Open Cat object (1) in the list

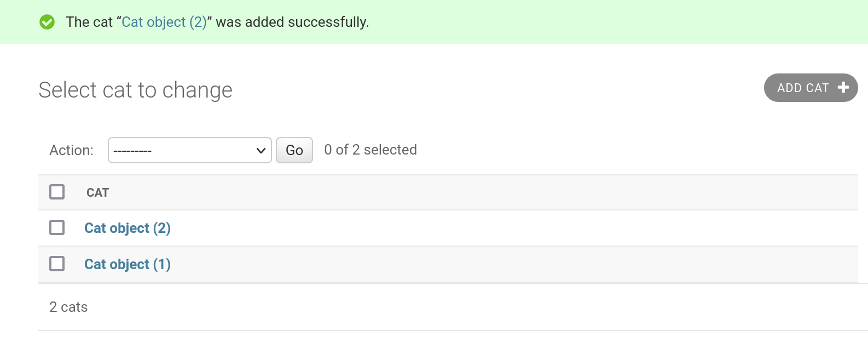tap(128, 264)
